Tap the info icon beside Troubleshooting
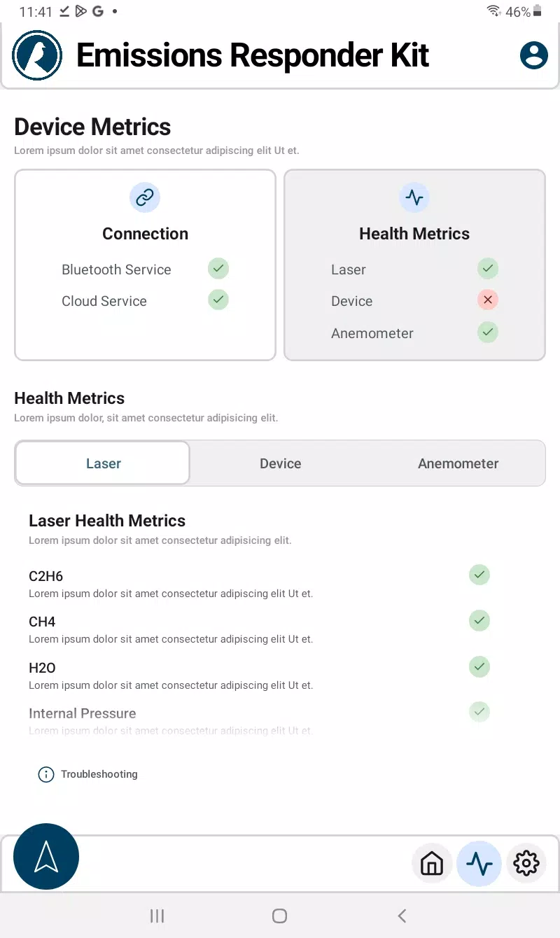 coord(45,774)
